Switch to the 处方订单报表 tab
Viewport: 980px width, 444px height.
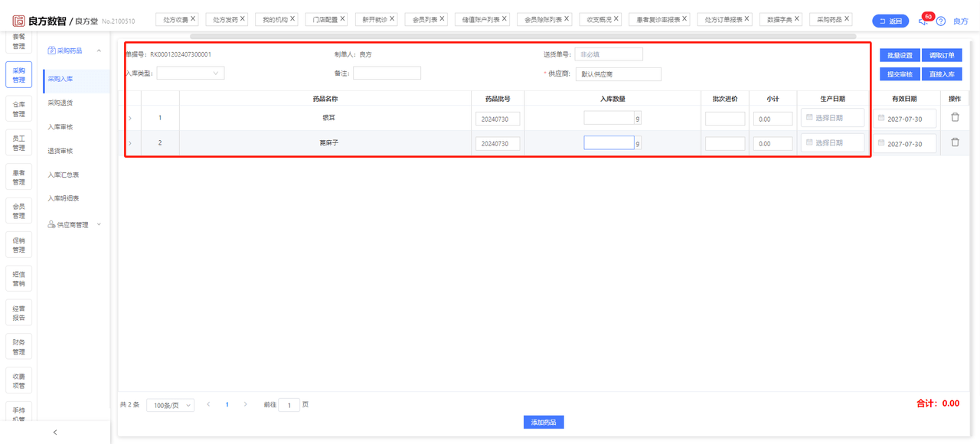point(724,19)
